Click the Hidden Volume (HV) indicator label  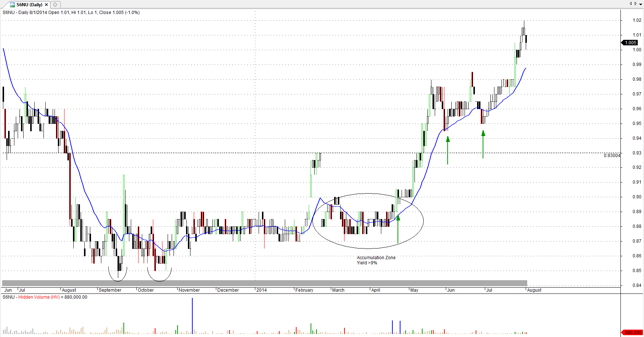click(x=39, y=297)
